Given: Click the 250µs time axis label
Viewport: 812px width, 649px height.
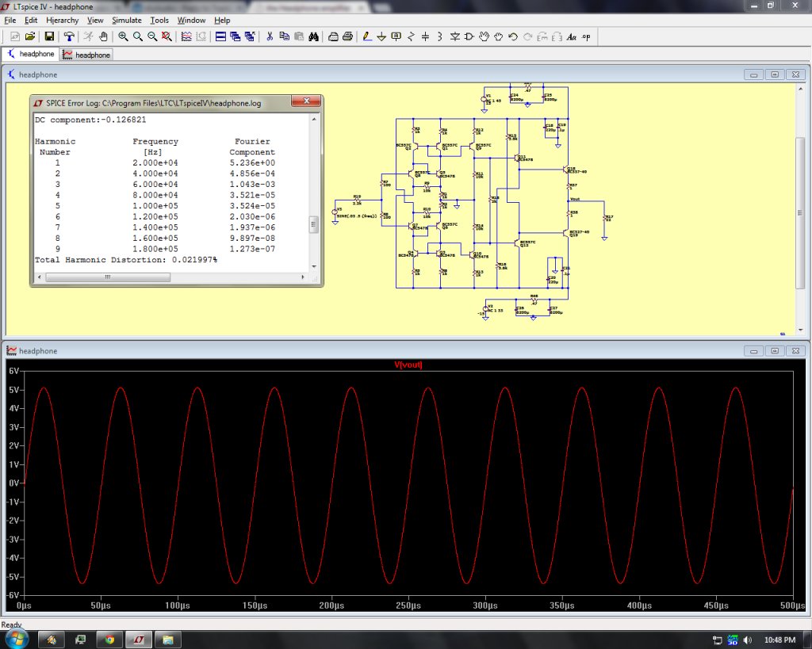Looking at the screenshot, I should point(408,605).
